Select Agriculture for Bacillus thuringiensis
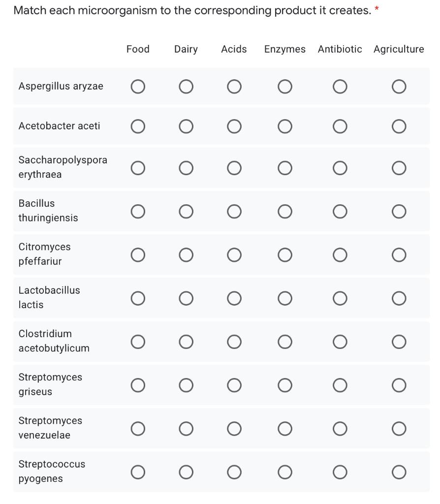The height and width of the screenshot is (504, 440). coord(399,211)
